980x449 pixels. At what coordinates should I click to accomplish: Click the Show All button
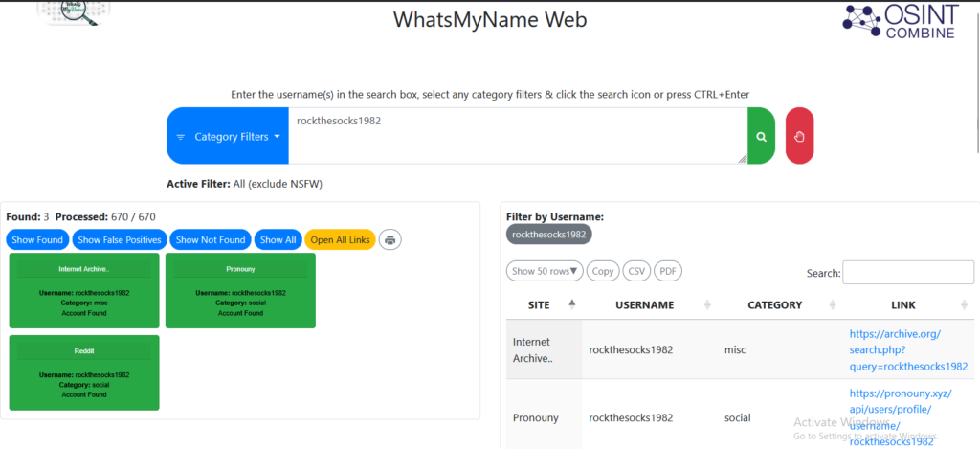[x=278, y=239]
